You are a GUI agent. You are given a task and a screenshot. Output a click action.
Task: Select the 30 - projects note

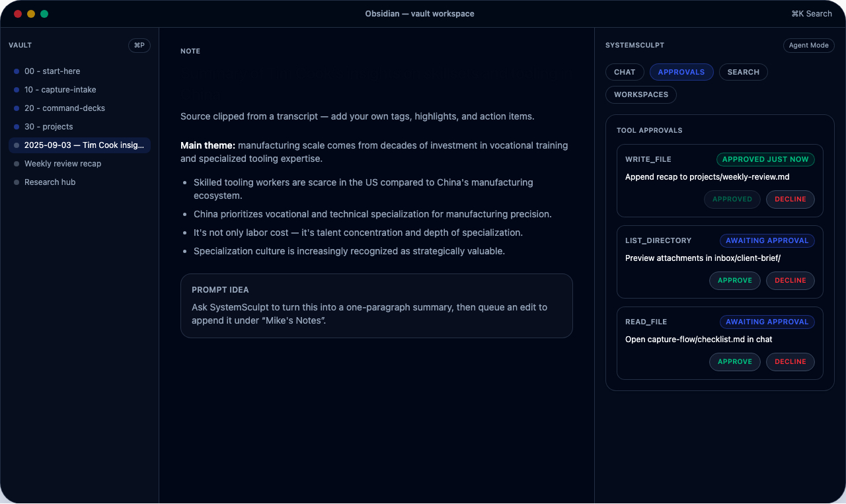click(48, 126)
